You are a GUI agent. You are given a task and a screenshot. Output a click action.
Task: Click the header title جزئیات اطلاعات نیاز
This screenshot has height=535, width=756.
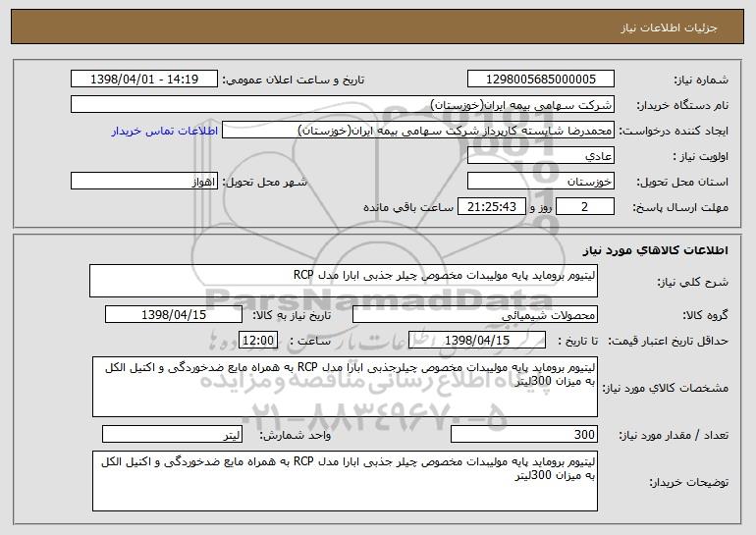point(669,27)
